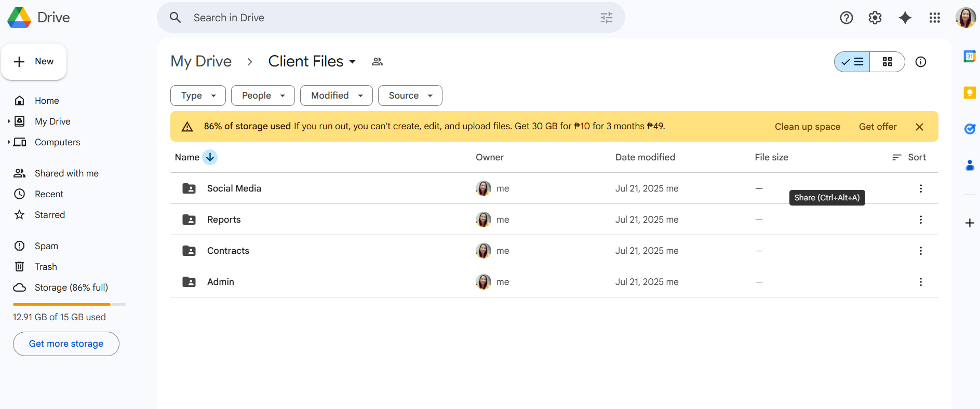Expand the Modified filter dropdown
Screen dimensions: 980x409
337,96
